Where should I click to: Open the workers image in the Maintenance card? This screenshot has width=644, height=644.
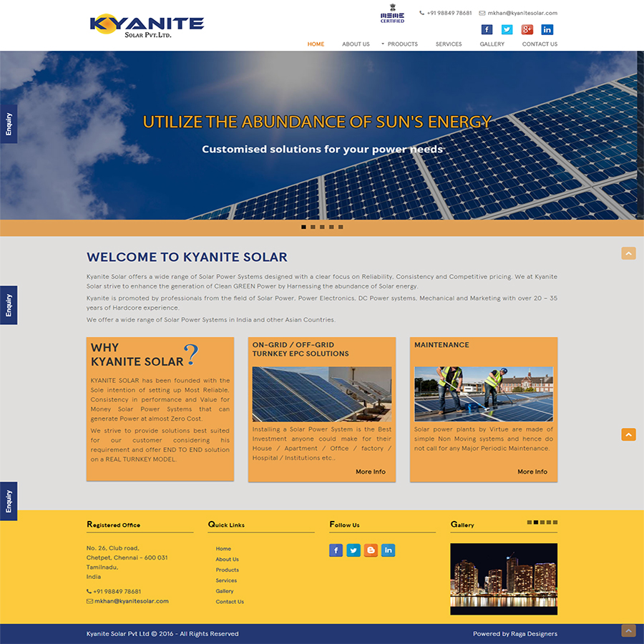(484, 394)
